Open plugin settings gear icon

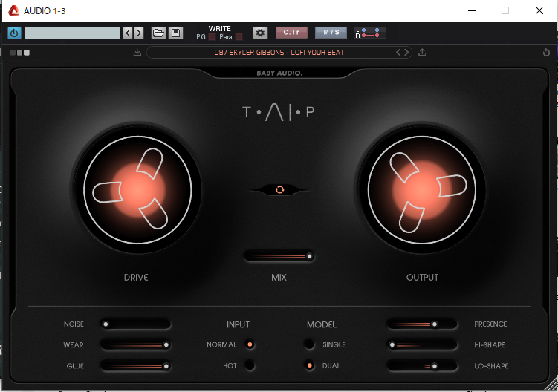260,33
